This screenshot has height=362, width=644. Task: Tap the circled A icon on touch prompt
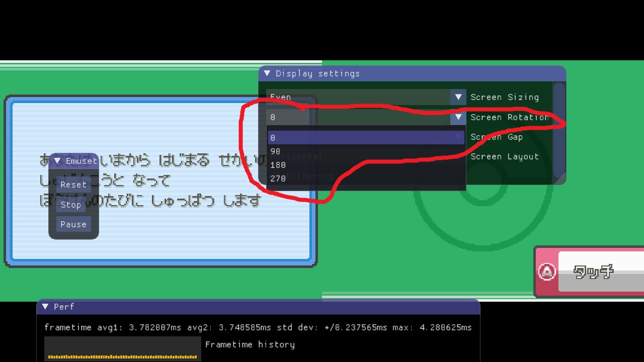(548, 272)
